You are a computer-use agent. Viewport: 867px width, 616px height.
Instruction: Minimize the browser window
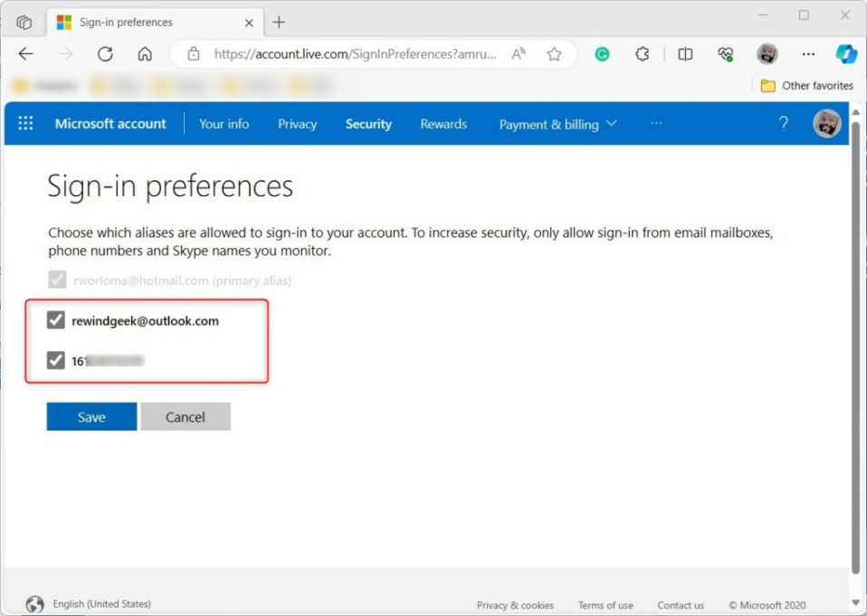point(763,14)
